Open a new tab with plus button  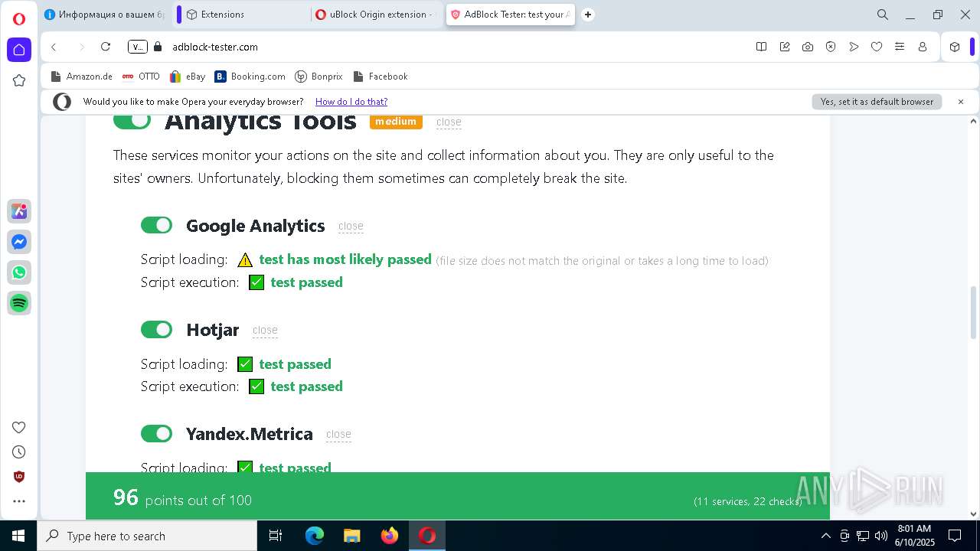pos(588,15)
